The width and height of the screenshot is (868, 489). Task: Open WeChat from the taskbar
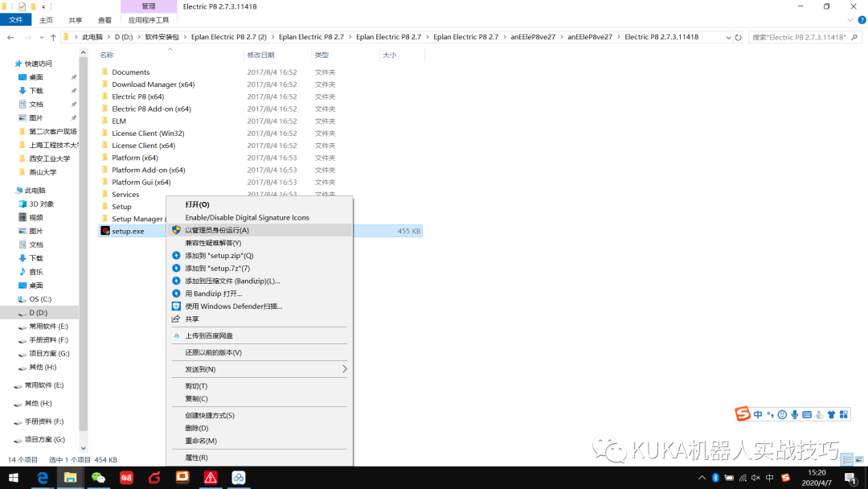point(98,478)
